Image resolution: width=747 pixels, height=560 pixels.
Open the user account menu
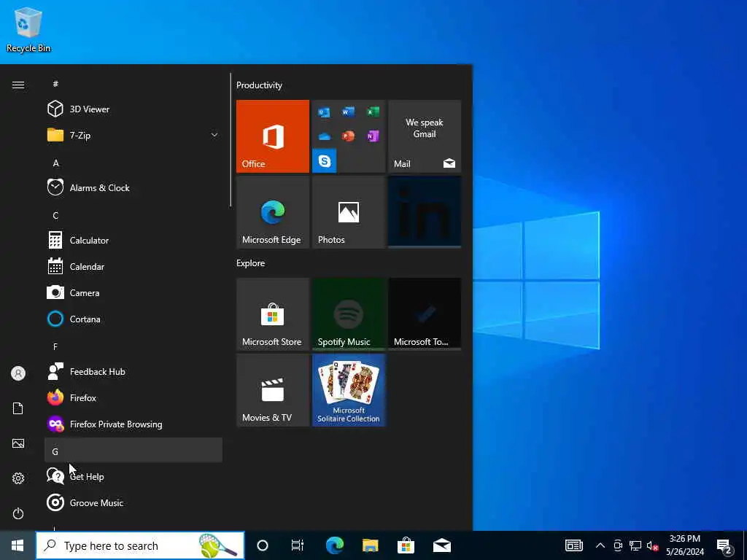click(18, 373)
